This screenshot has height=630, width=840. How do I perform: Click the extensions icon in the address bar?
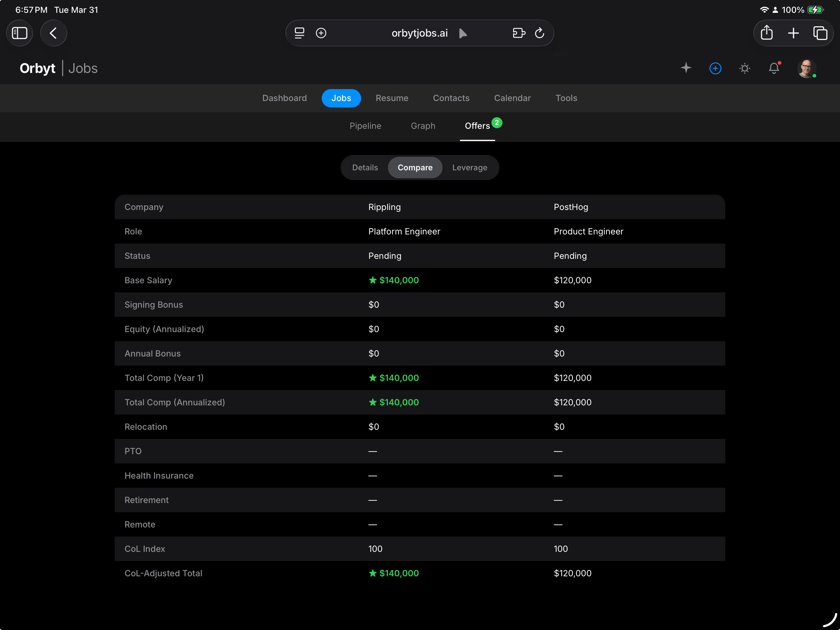pos(519,33)
